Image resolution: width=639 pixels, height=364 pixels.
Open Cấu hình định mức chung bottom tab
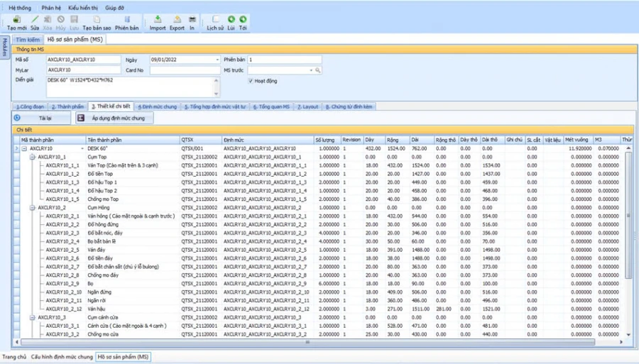[62, 357]
